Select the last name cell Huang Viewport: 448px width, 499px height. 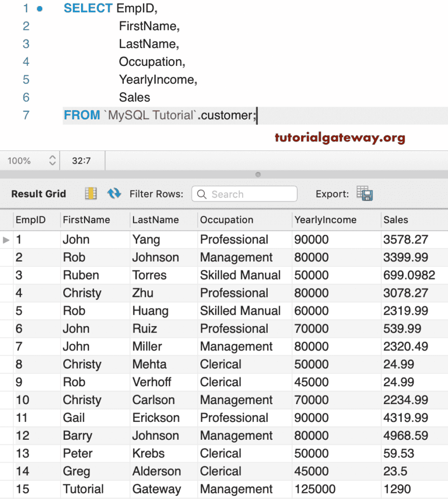[164, 311]
